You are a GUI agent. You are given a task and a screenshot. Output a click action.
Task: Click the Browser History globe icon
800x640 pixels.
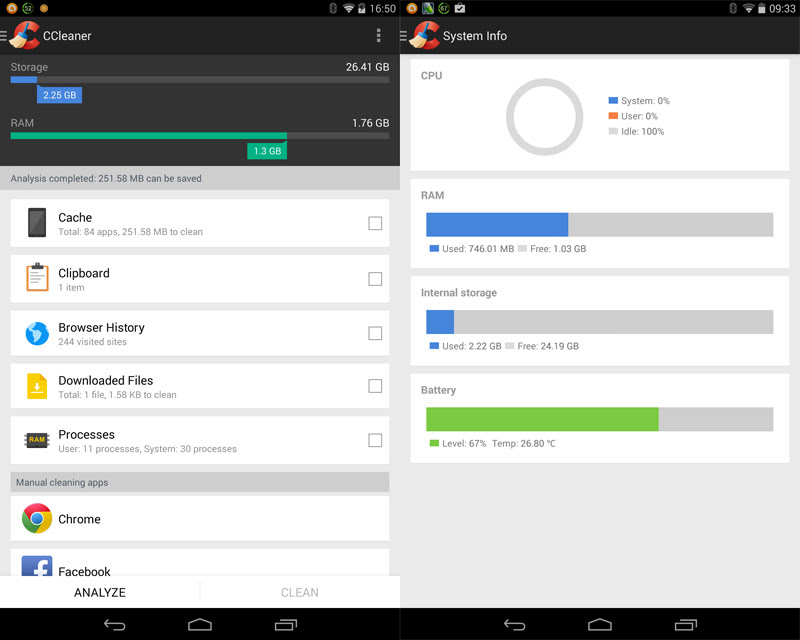point(37,331)
